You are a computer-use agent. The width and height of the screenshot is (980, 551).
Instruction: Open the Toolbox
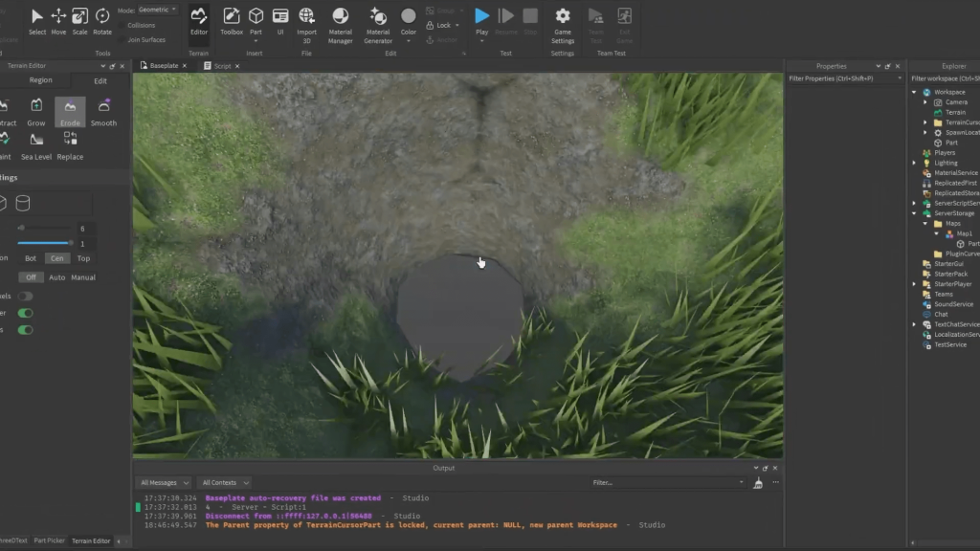click(x=232, y=21)
